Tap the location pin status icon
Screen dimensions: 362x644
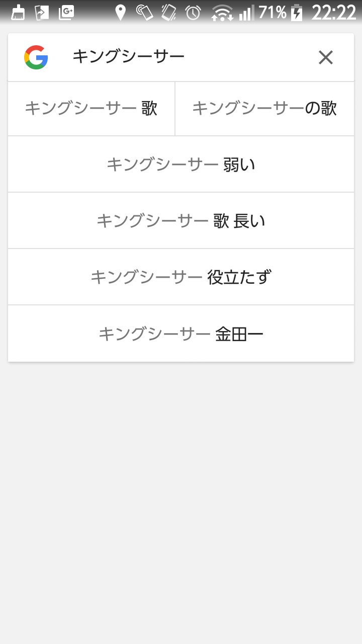[x=120, y=13]
